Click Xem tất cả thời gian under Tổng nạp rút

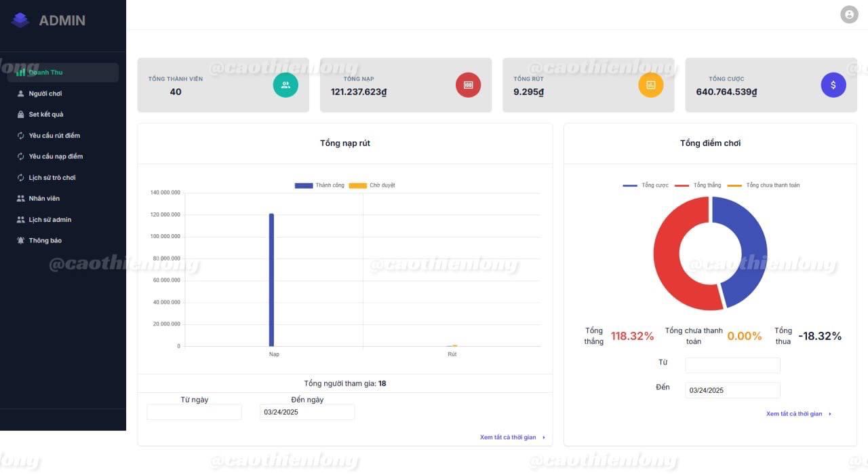[x=508, y=438]
